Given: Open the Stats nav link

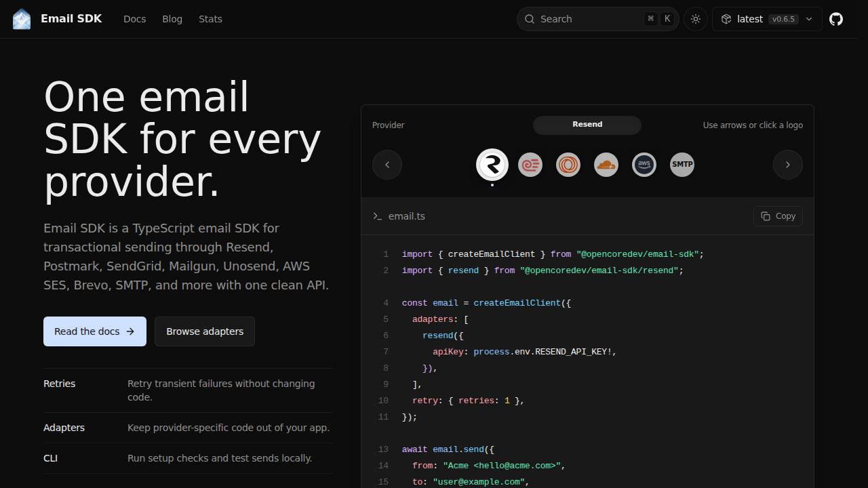Looking at the screenshot, I should pyautogui.click(x=210, y=19).
